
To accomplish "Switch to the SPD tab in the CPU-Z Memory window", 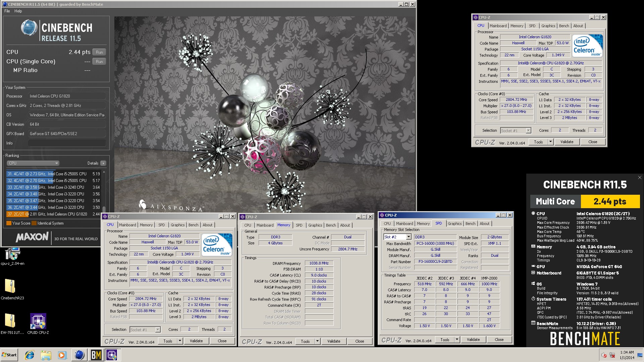I will [x=299, y=225].
